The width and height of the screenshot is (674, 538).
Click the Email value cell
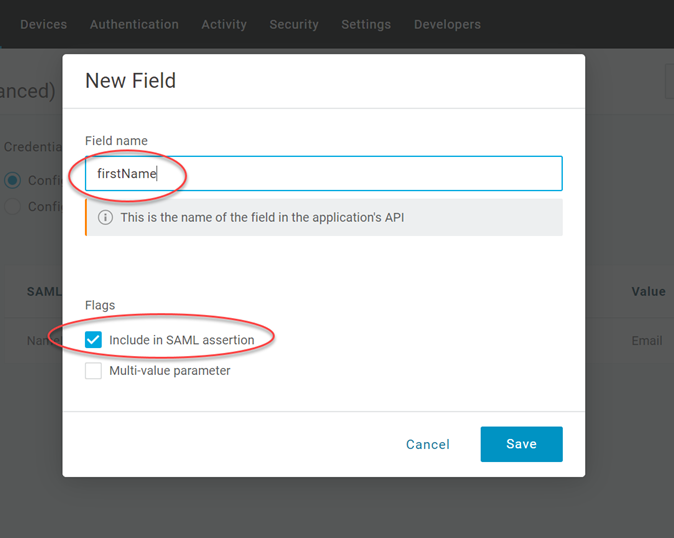click(x=647, y=340)
